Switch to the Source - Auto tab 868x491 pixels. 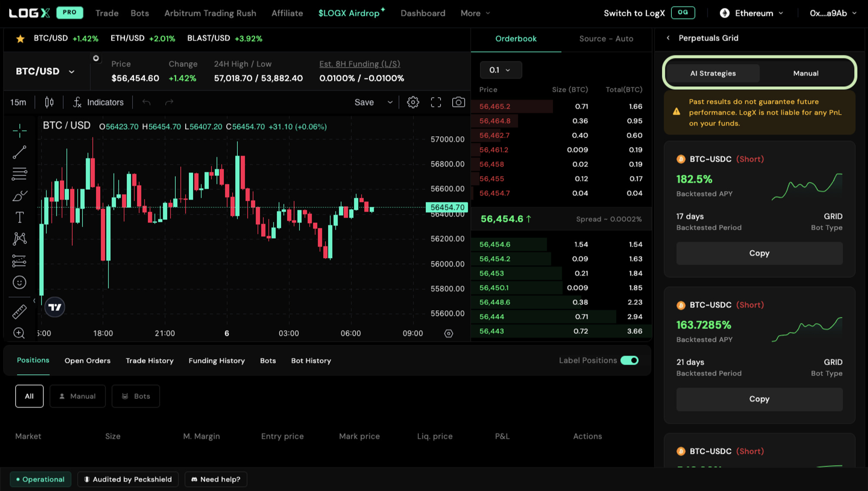point(606,39)
